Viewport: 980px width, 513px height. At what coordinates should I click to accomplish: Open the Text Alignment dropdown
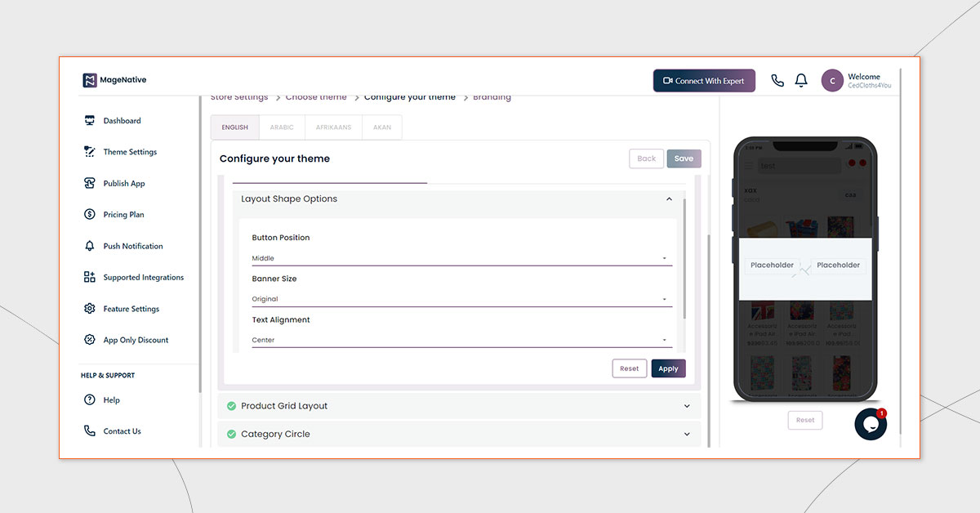pos(462,340)
